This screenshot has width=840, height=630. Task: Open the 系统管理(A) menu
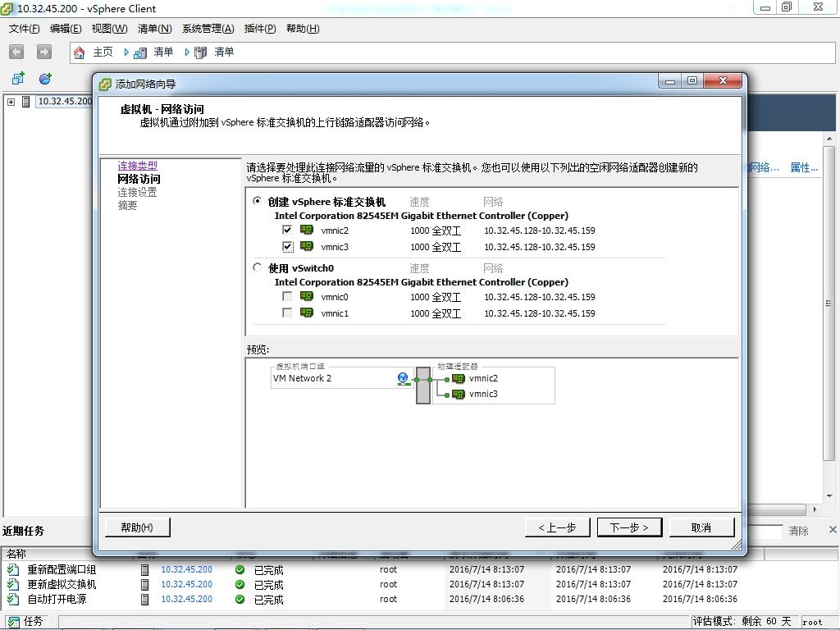pyautogui.click(x=208, y=29)
